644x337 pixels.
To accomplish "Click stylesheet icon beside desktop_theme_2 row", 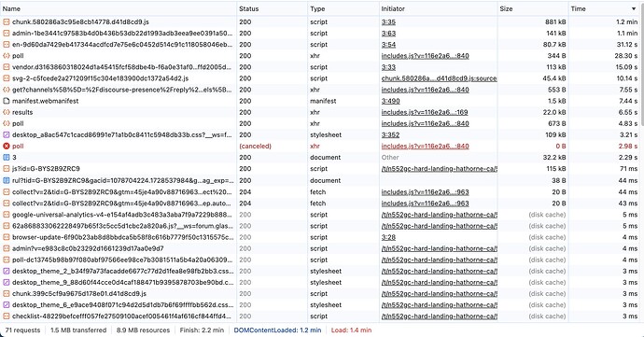I will point(7,272).
